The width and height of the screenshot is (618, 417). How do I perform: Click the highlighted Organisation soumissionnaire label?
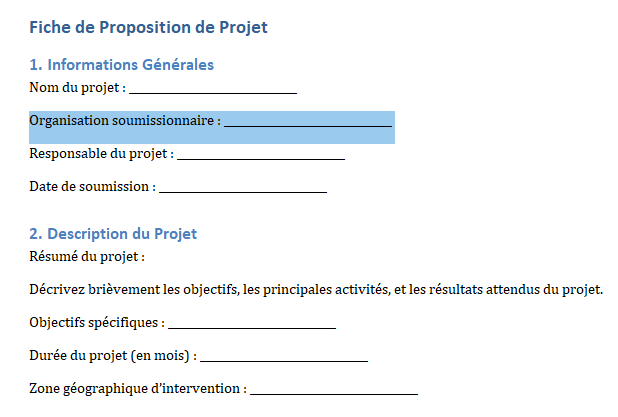pyautogui.click(x=124, y=121)
